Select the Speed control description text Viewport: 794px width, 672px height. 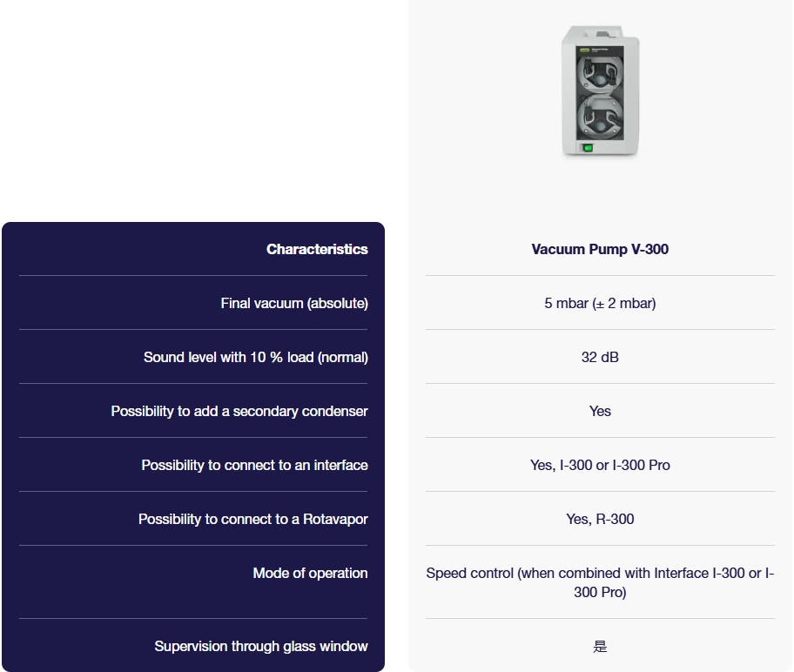600,582
